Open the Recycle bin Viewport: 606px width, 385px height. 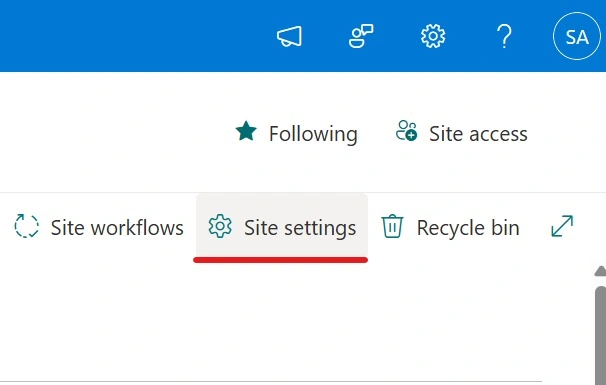tap(450, 227)
